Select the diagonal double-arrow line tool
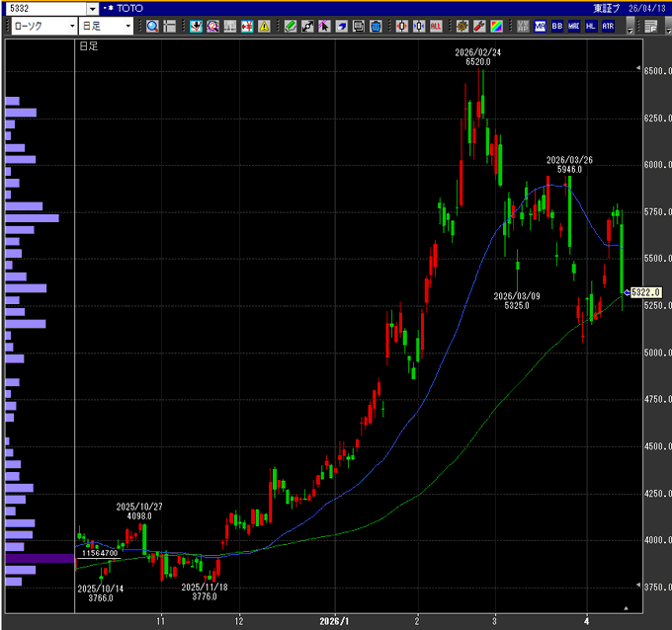Screen dimensions: 672x630 click(x=307, y=26)
